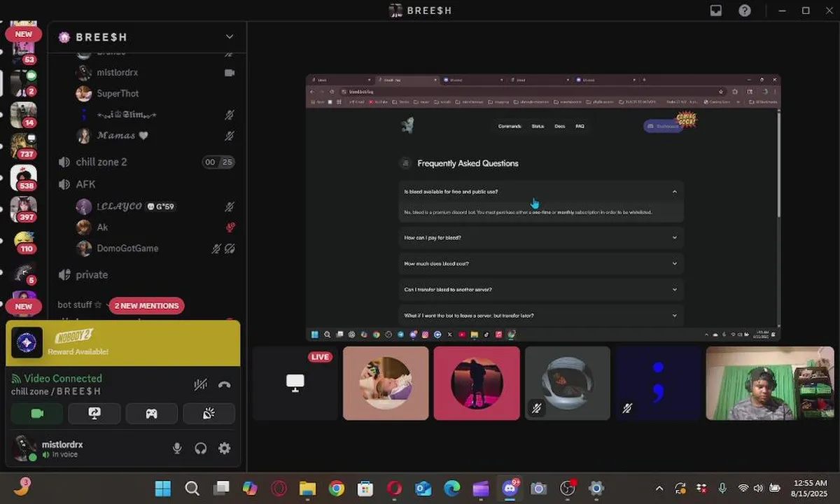Screen dimensions: 840x504
Task: Launch Google Chrome from taskbar
Action: [x=337, y=488]
